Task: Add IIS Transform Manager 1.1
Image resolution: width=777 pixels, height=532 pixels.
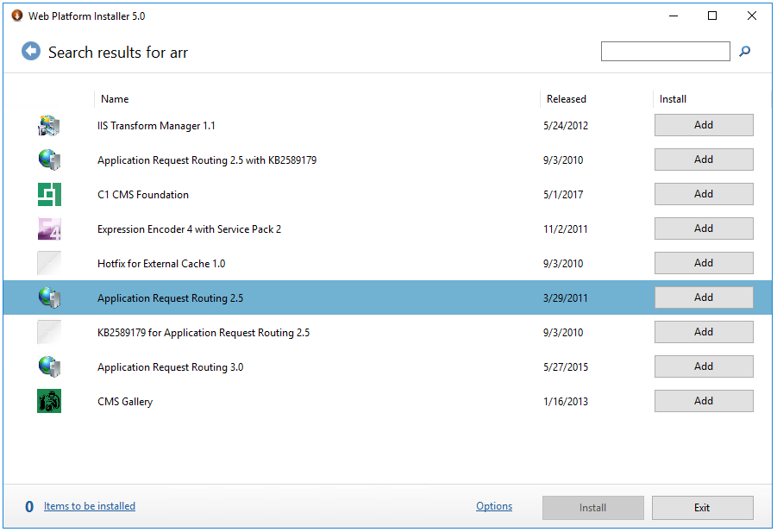Action: [704, 125]
